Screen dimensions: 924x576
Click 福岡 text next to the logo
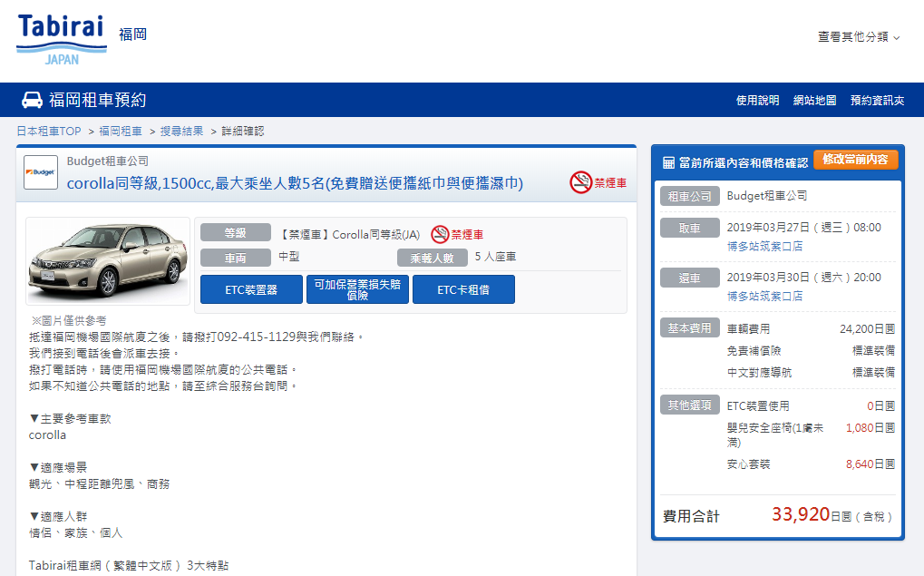(132, 34)
